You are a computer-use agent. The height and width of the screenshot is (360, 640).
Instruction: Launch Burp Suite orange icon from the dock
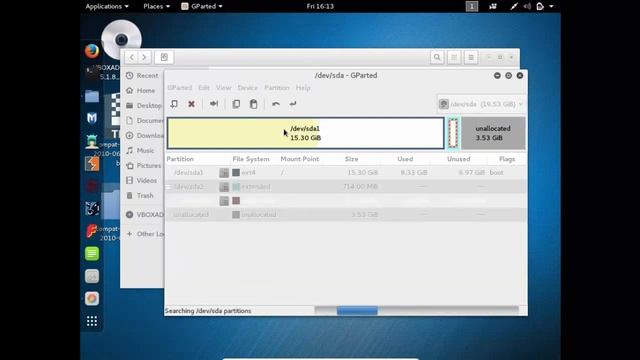(92, 164)
